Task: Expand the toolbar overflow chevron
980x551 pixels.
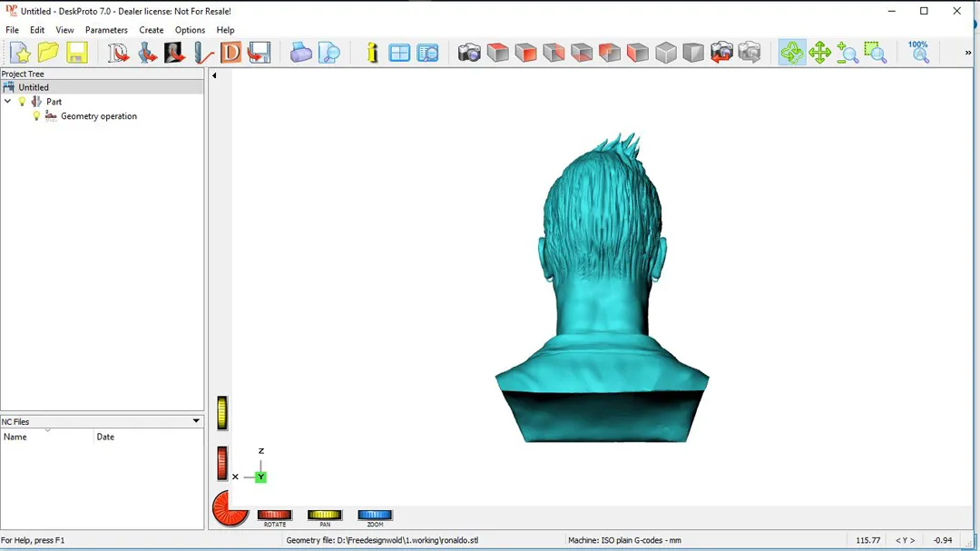Action: click(968, 54)
